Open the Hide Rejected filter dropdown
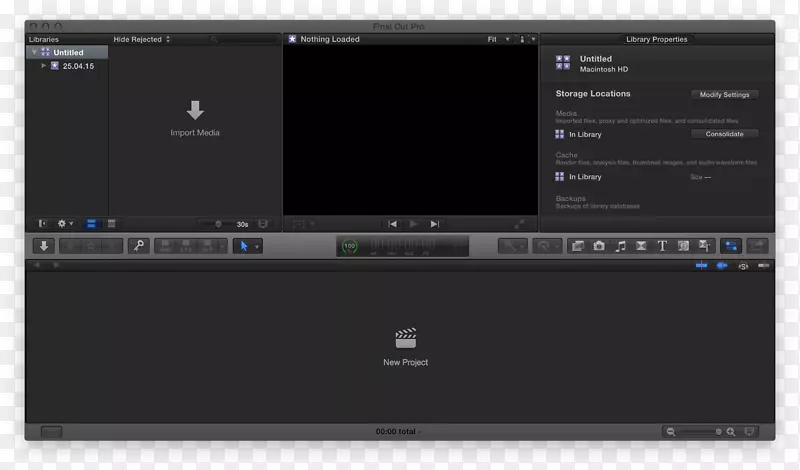This screenshot has width=800, height=470. point(142,39)
